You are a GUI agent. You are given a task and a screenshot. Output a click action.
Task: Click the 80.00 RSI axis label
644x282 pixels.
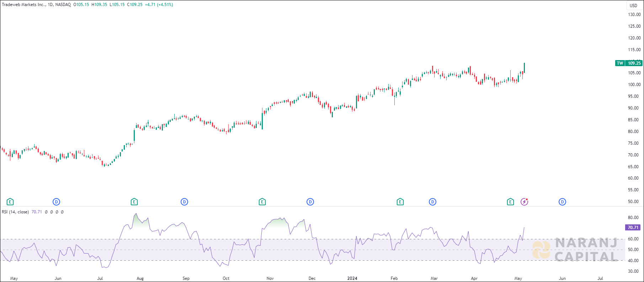pyautogui.click(x=633, y=218)
